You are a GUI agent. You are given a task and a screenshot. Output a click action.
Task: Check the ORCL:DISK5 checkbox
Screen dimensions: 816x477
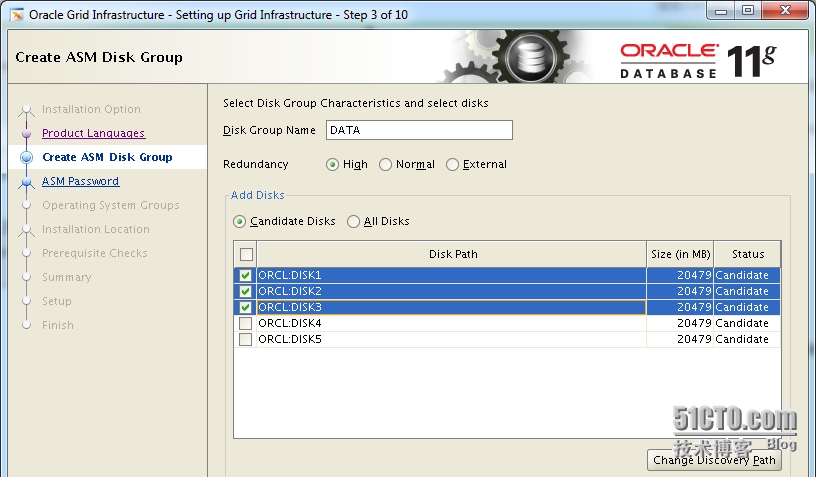[x=245, y=340]
